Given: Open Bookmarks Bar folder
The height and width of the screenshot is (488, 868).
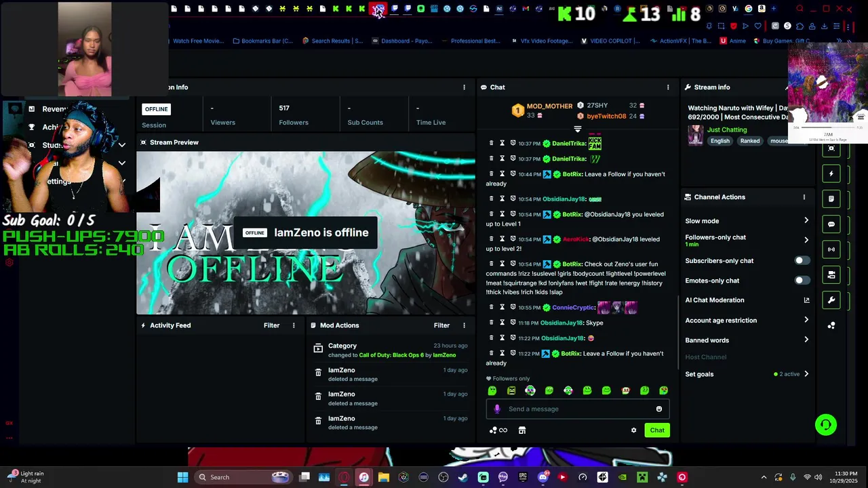Looking at the screenshot, I should coord(262,41).
